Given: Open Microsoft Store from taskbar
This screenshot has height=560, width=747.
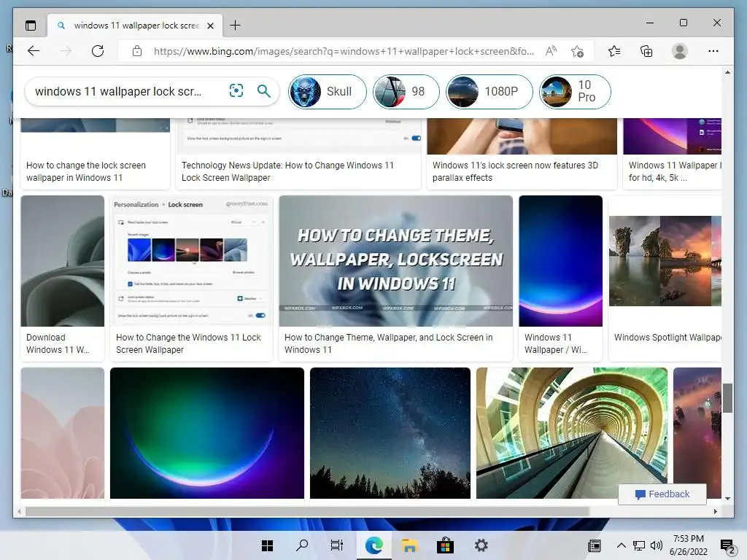Looking at the screenshot, I should [445, 545].
